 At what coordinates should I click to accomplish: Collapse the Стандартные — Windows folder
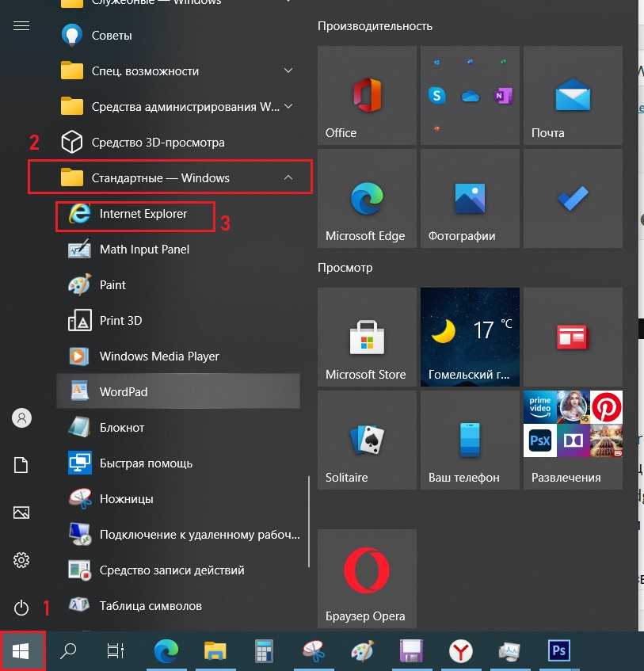(288, 178)
